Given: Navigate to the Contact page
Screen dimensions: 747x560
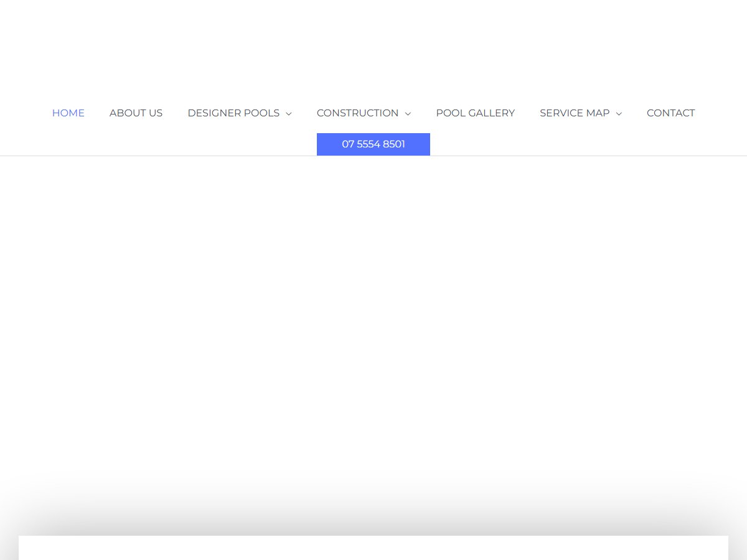Looking at the screenshot, I should (x=671, y=113).
